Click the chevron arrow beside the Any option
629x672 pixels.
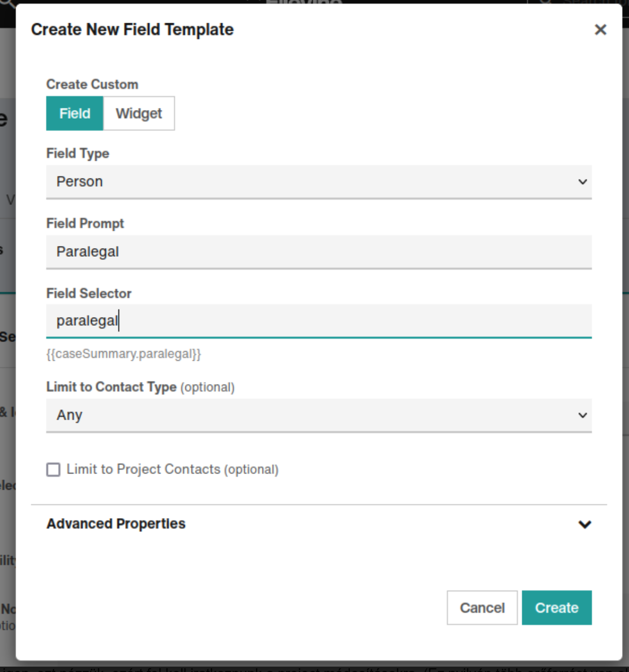tap(583, 415)
